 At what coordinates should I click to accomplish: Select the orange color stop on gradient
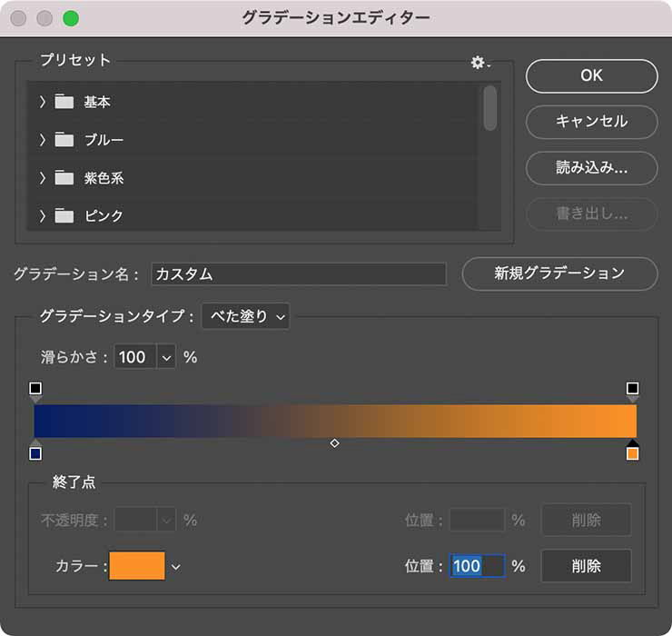[632, 452]
